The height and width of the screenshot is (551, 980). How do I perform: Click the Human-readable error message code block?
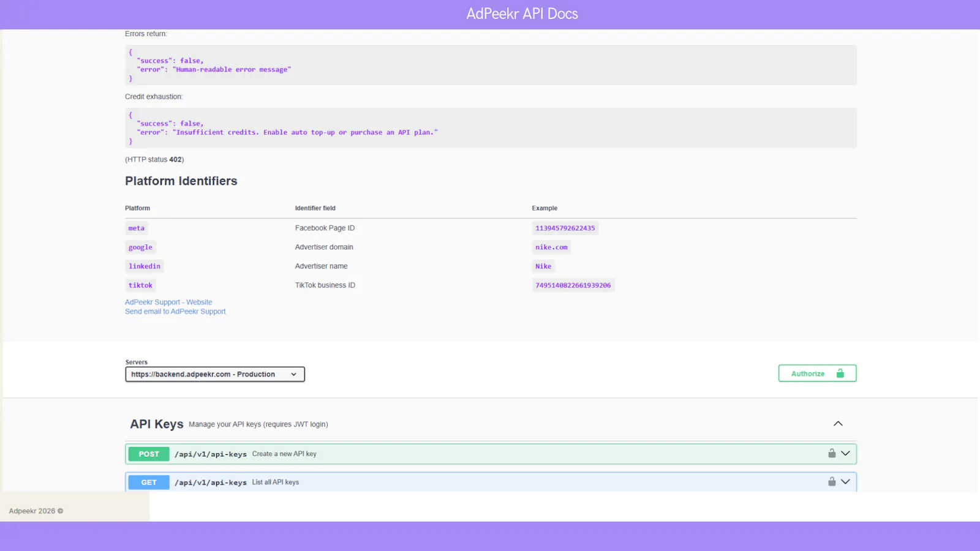pyautogui.click(x=491, y=65)
